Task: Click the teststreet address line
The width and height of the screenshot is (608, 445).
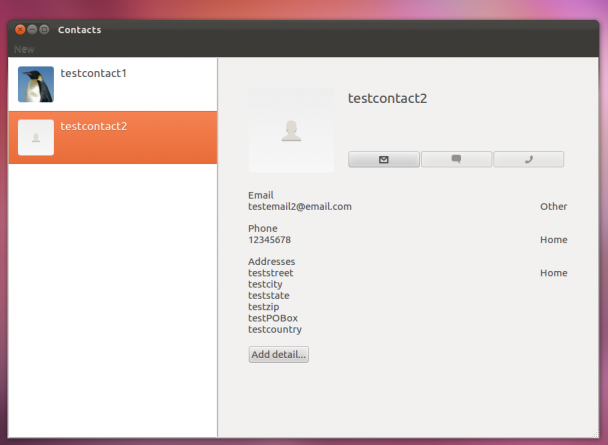Action: tap(271, 273)
